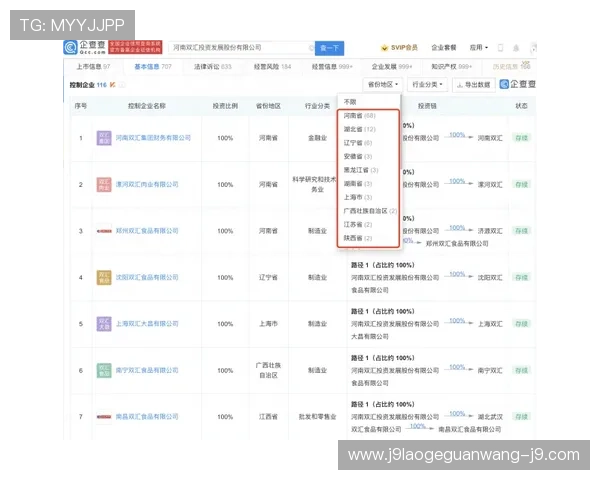Open the SVIP会员 crown icon
600x480 pixels.
tap(384, 48)
